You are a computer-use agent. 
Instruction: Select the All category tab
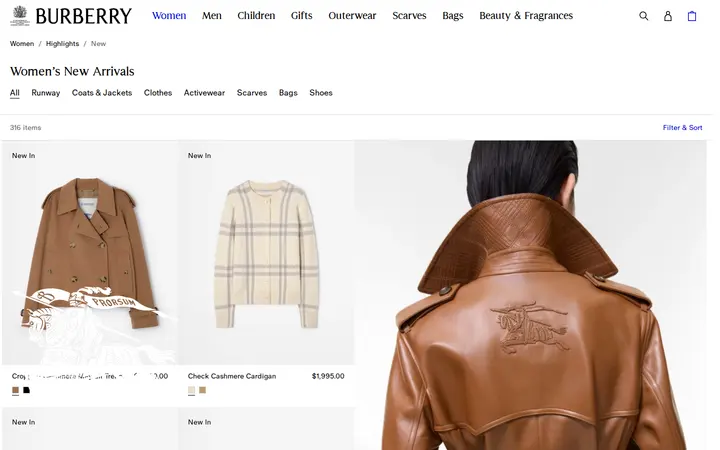pyautogui.click(x=15, y=93)
